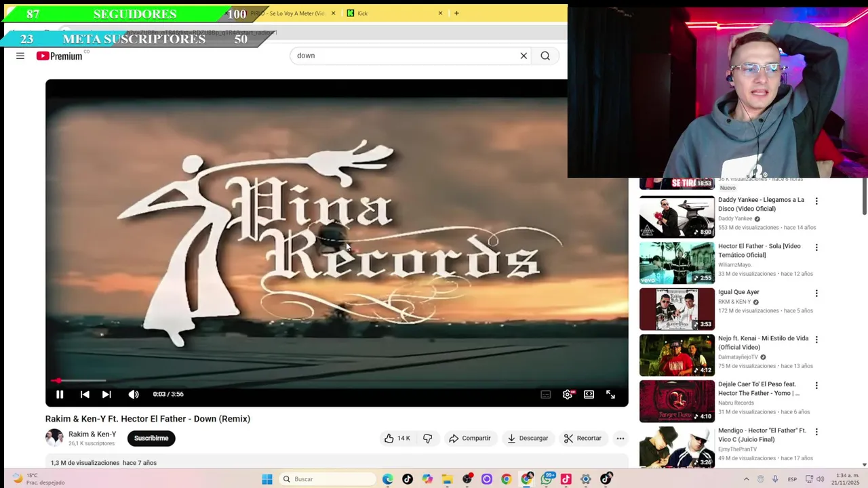Viewport: 868px width, 488px height.
Task: Open WhatsApp from the taskbar
Action: [547, 479]
